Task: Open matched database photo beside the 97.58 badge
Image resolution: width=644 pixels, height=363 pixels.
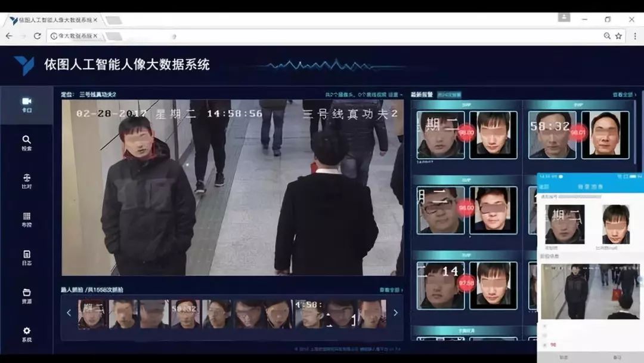Action: (493, 285)
